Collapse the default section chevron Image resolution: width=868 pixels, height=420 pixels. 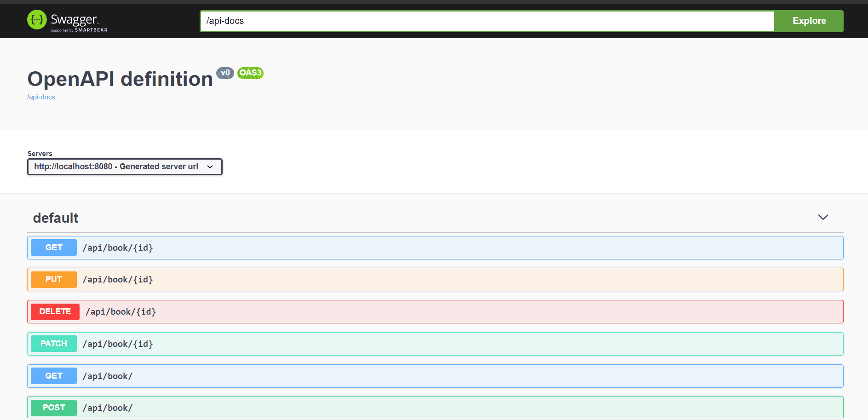click(823, 217)
